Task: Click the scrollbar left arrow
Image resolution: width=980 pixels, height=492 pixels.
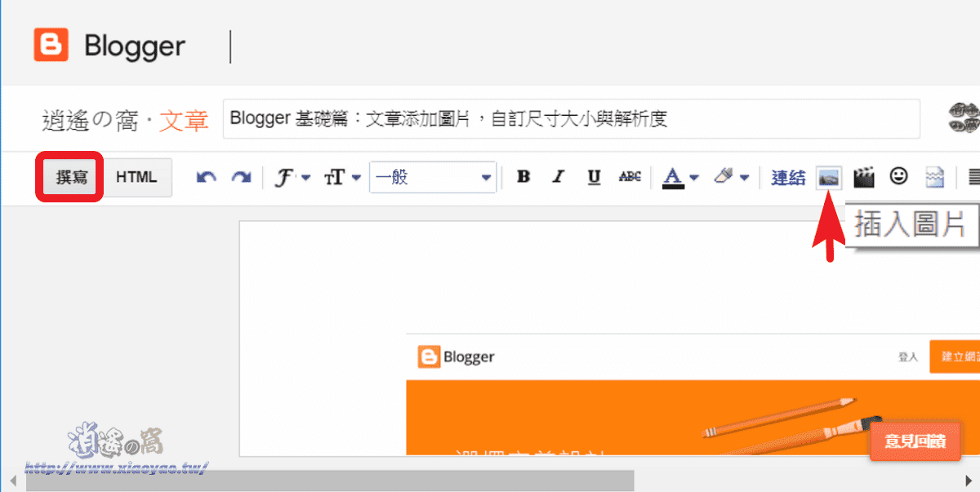Action: (x=12, y=481)
